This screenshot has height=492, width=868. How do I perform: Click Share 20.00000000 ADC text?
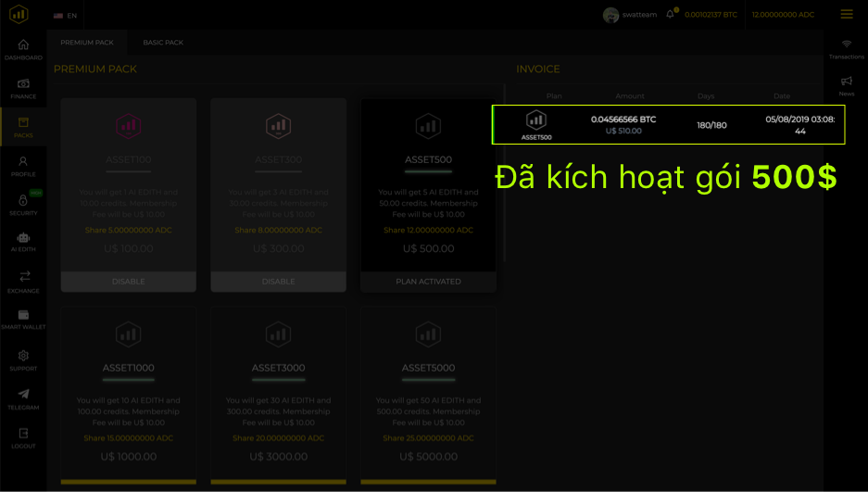(279, 437)
